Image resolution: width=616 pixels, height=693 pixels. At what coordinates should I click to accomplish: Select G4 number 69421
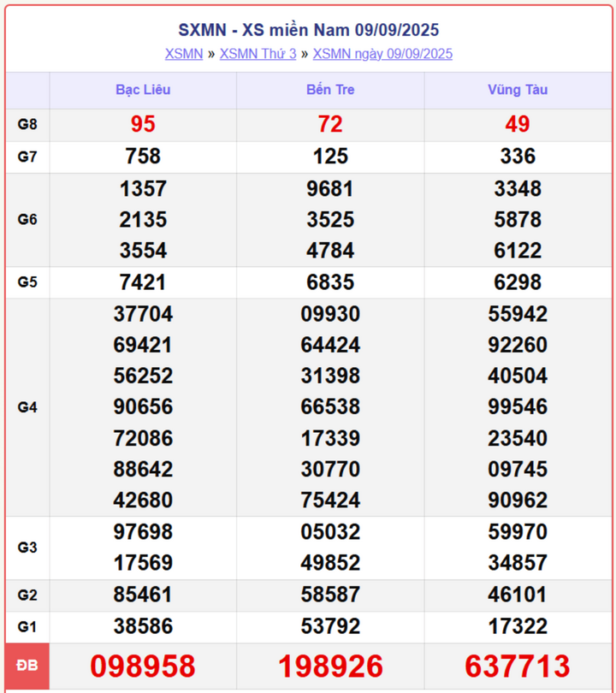coord(143,345)
